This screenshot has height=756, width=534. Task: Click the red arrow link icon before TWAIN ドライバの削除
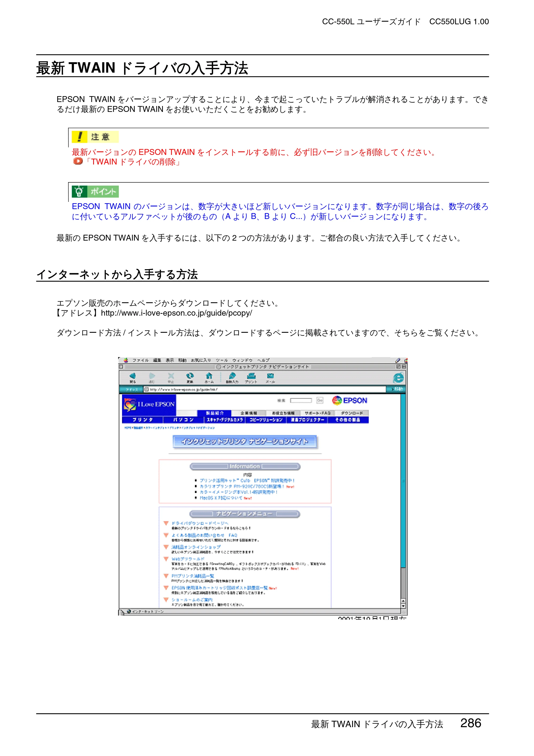click(78, 161)
